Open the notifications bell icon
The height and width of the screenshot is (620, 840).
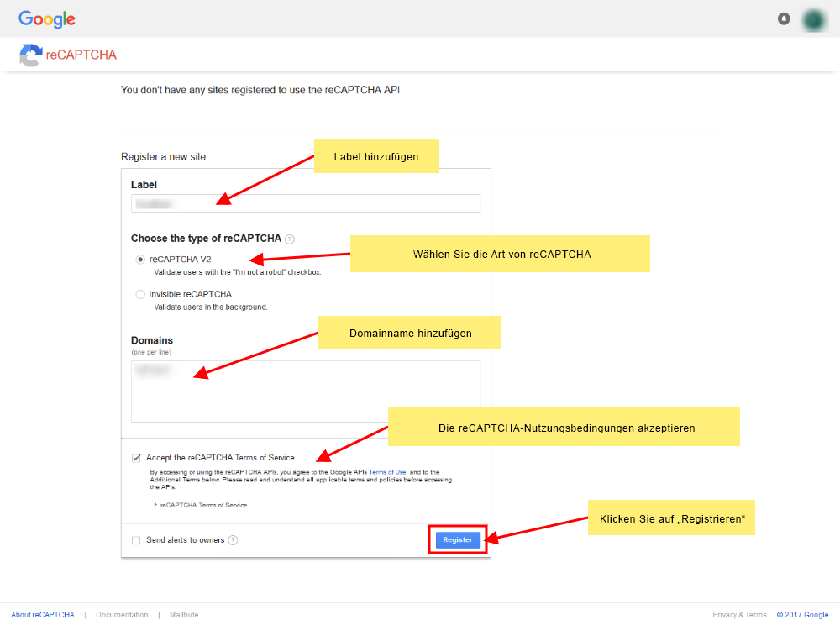[784, 18]
